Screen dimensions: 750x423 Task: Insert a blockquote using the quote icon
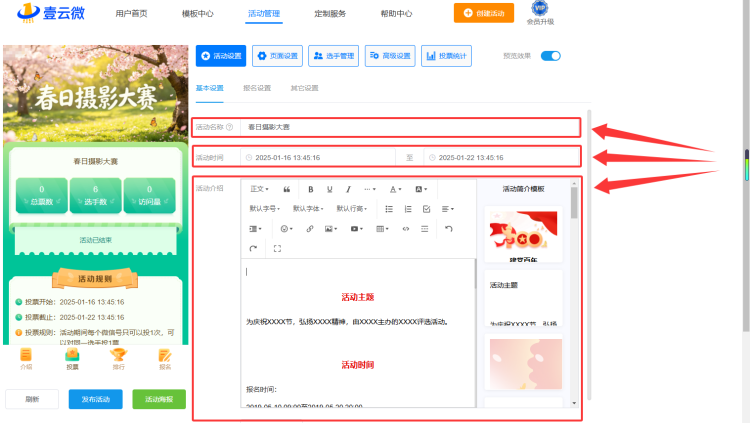[x=287, y=189]
